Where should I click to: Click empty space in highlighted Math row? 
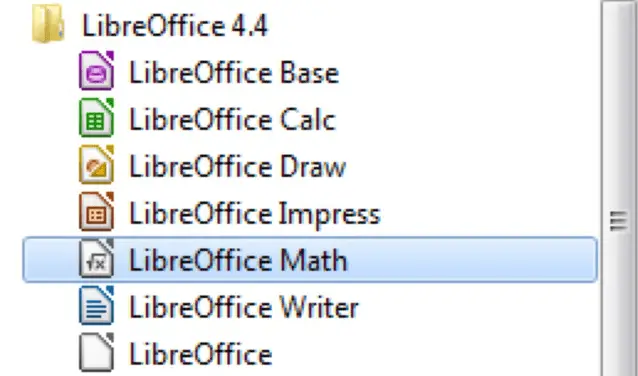click(x=472, y=260)
